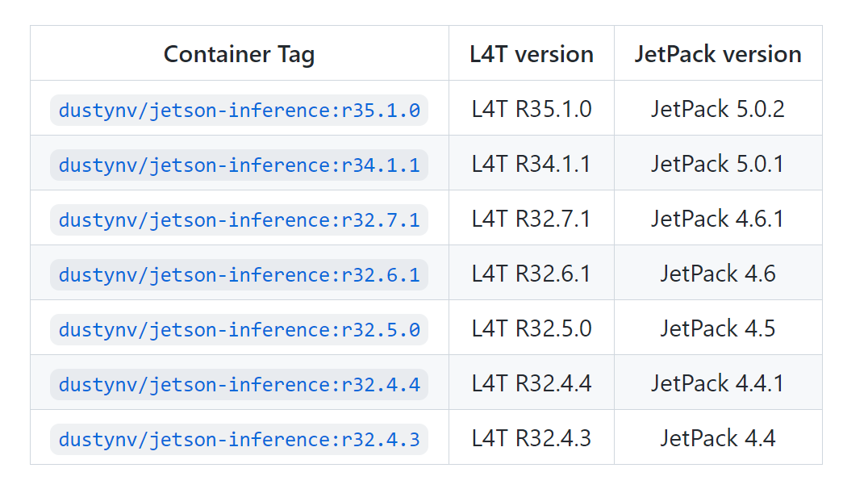
Task: Select the JetPack 4.6.1 cell
Action: pos(718,218)
